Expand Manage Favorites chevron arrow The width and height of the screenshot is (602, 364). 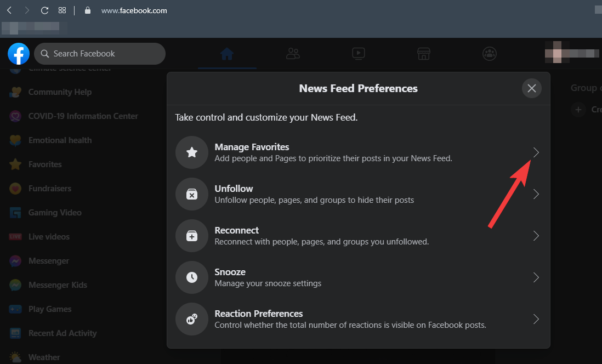pos(536,152)
